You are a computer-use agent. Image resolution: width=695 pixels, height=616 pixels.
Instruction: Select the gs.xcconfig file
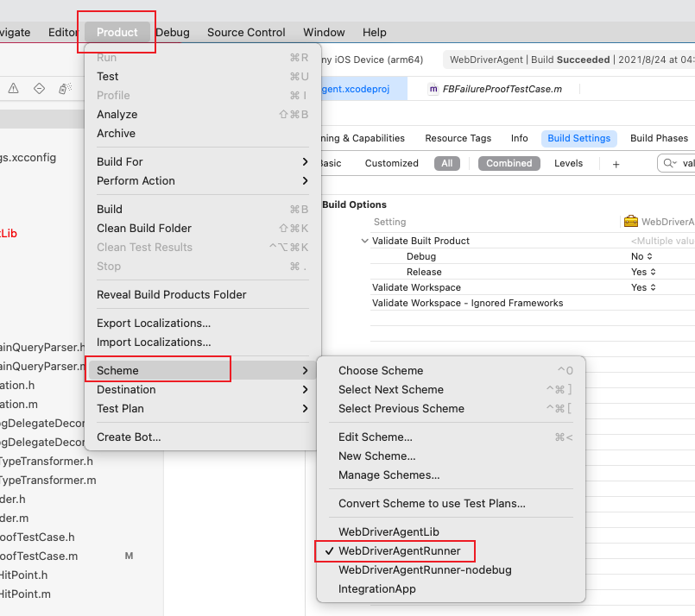tap(28, 158)
